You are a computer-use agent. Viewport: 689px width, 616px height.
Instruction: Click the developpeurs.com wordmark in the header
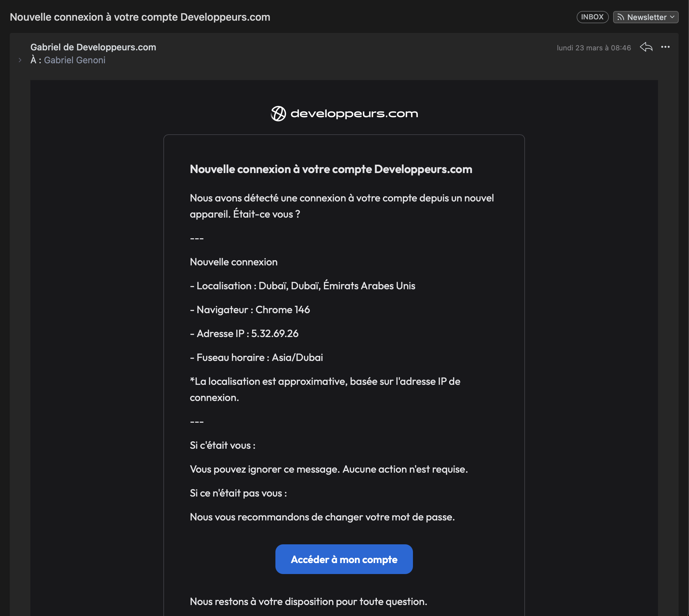point(354,113)
